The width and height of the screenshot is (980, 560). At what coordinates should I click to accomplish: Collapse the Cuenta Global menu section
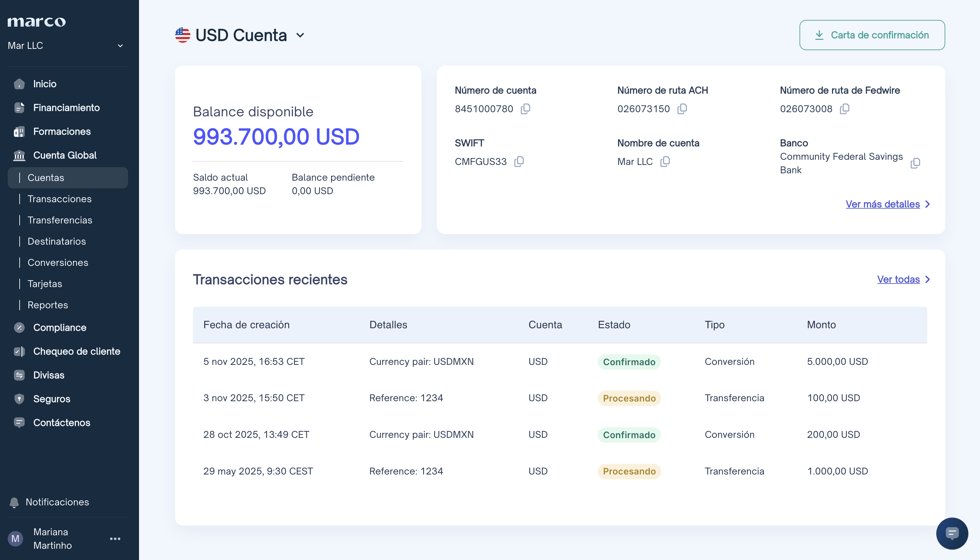tap(65, 155)
